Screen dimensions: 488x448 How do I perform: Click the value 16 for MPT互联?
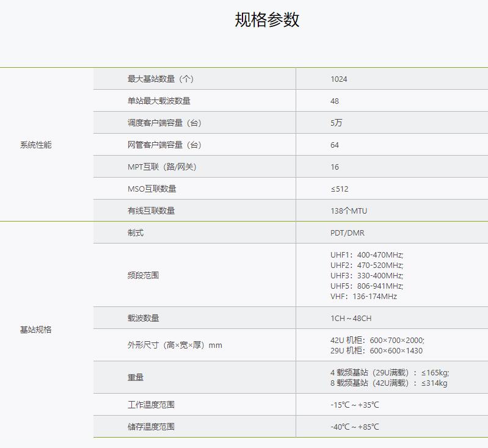[x=335, y=167]
